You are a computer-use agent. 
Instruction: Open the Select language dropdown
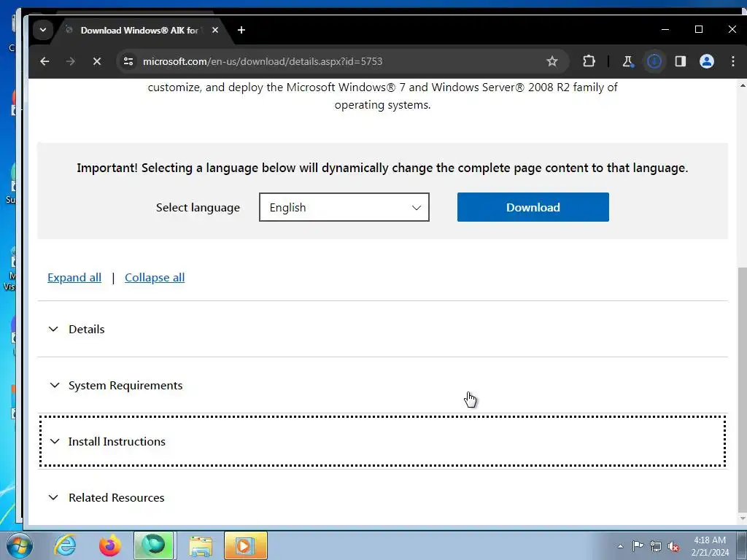pyautogui.click(x=344, y=207)
